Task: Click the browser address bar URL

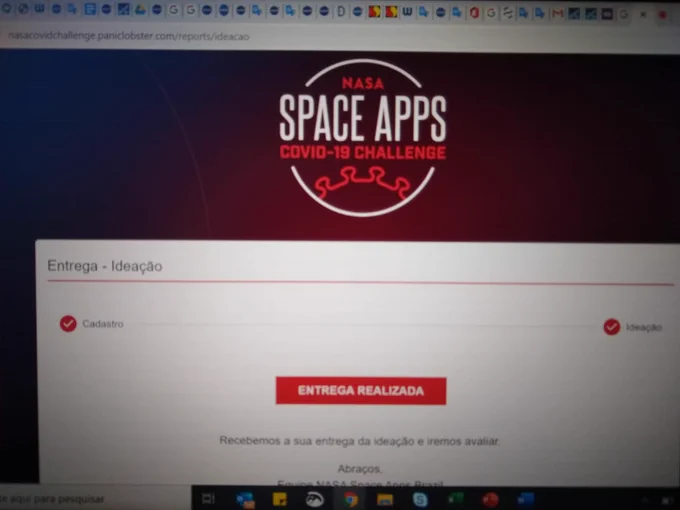Action: (129, 36)
